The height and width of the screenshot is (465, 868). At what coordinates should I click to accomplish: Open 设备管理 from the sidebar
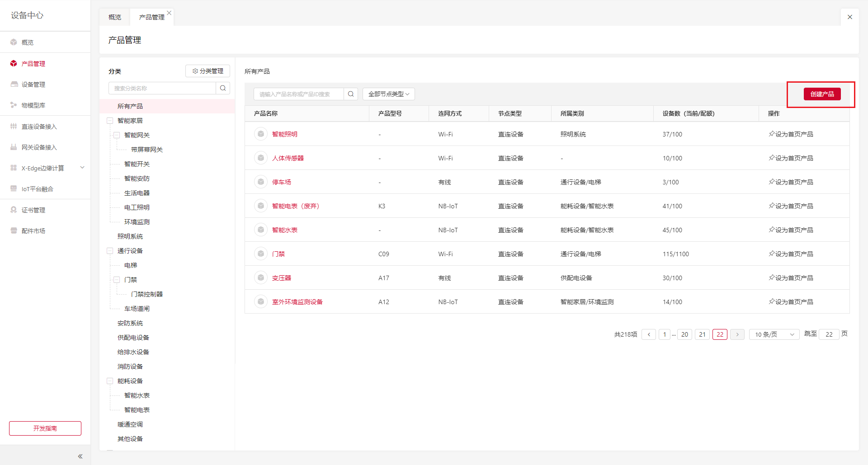coord(33,85)
